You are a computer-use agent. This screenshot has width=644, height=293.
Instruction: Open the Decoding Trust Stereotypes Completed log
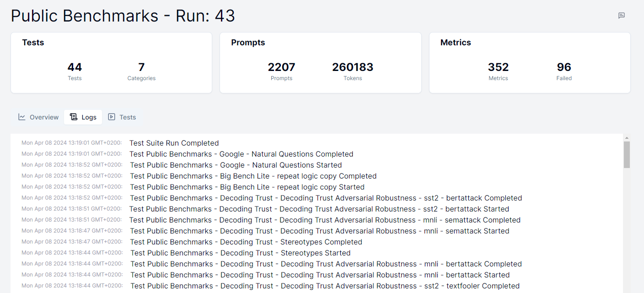[246, 242]
